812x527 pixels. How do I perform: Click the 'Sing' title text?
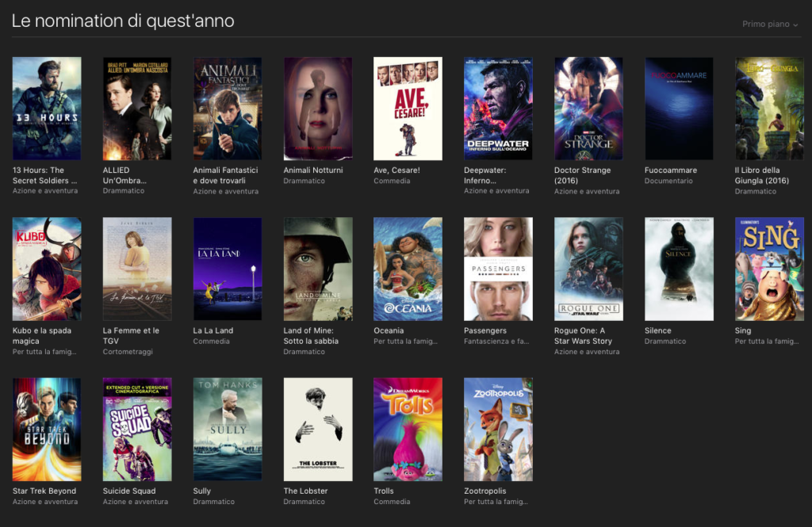tap(742, 330)
